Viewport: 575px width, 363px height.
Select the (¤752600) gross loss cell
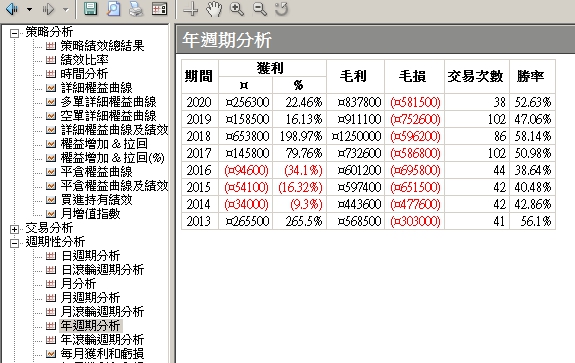point(414,119)
